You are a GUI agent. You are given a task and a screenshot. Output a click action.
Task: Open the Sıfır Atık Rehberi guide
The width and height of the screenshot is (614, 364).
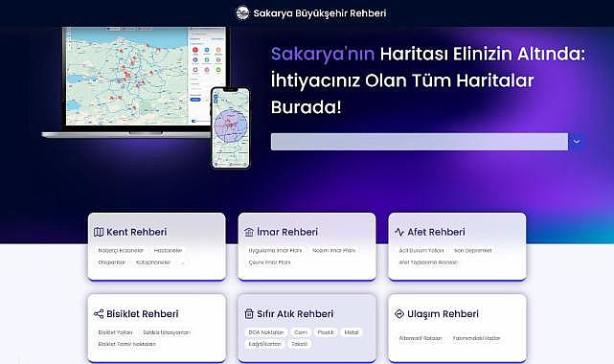[307, 328]
